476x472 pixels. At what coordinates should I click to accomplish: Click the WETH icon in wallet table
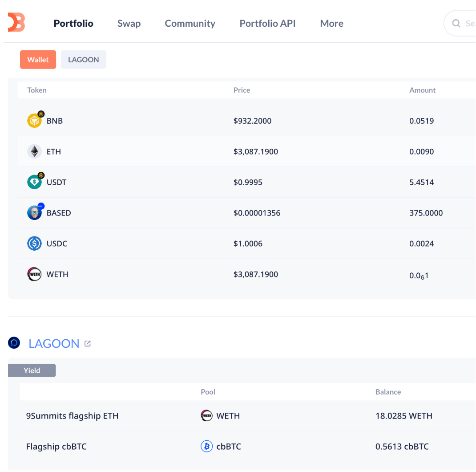(35, 274)
